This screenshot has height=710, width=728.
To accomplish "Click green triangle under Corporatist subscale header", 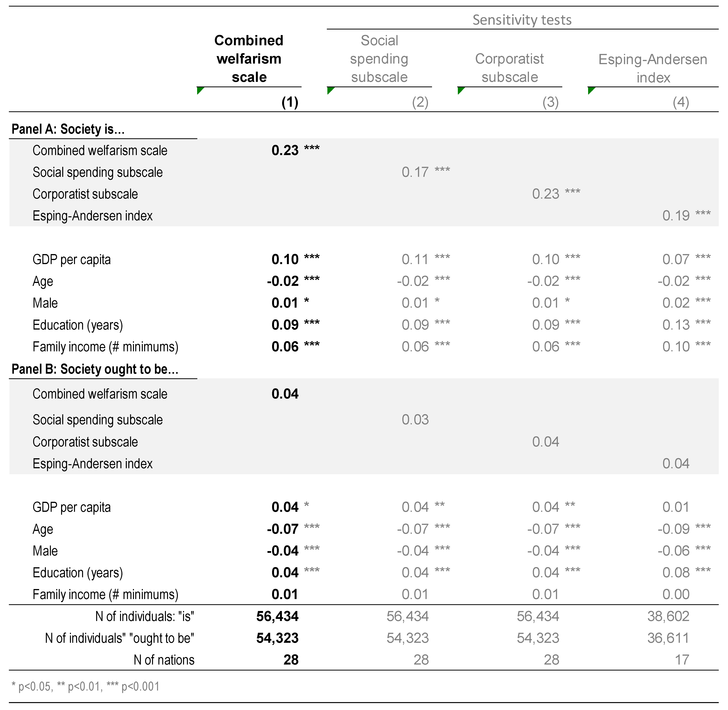I will (x=460, y=90).
